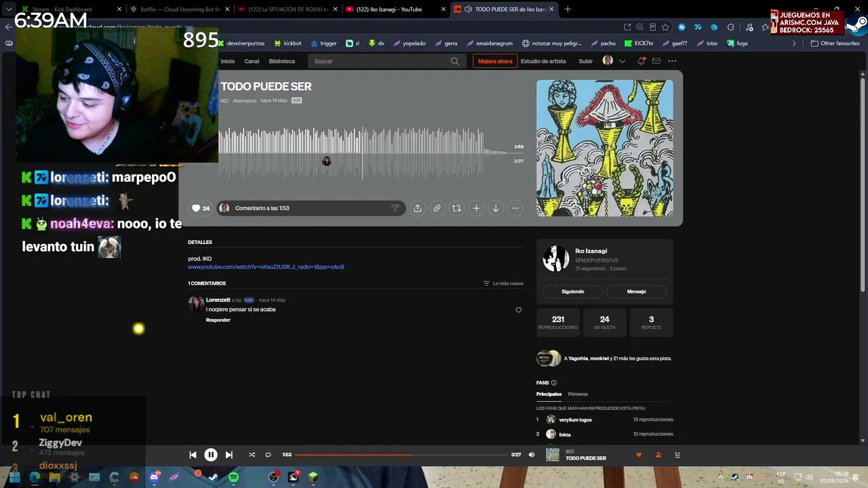Image resolution: width=868 pixels, height=488 pixels.
Task: Toggle follow artist icon in player bar
Action: pyautogui.click(x=658, y=455)
